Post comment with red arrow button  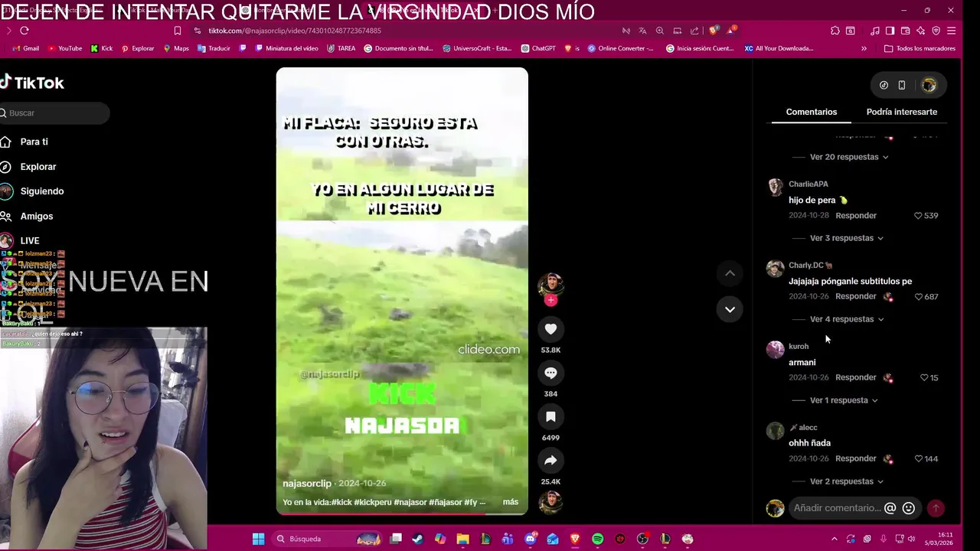[935, 508]
